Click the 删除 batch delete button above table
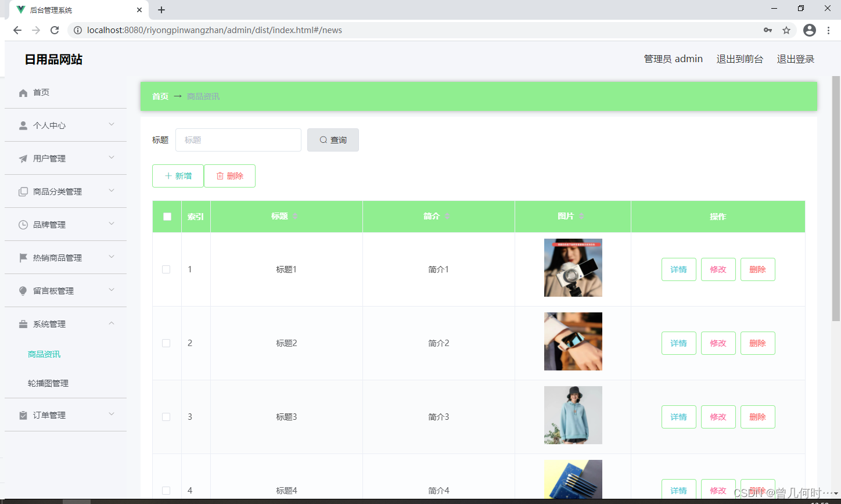 pos(229,176)
